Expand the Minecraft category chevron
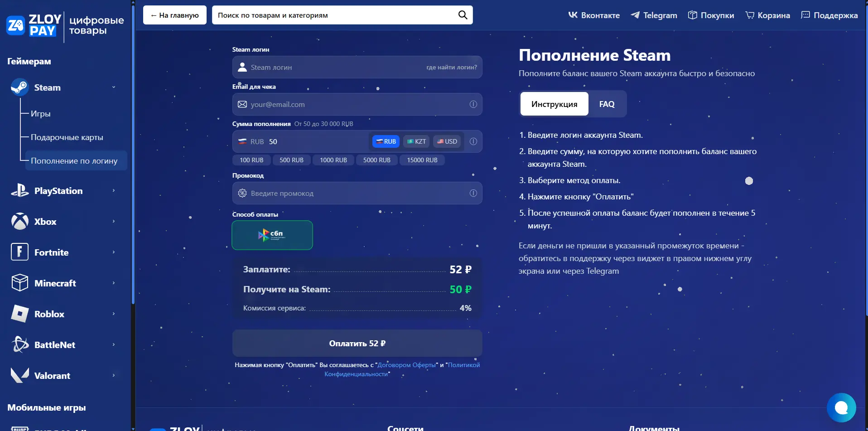The height and width of the screenshot is (431, 868). point(114,283)
